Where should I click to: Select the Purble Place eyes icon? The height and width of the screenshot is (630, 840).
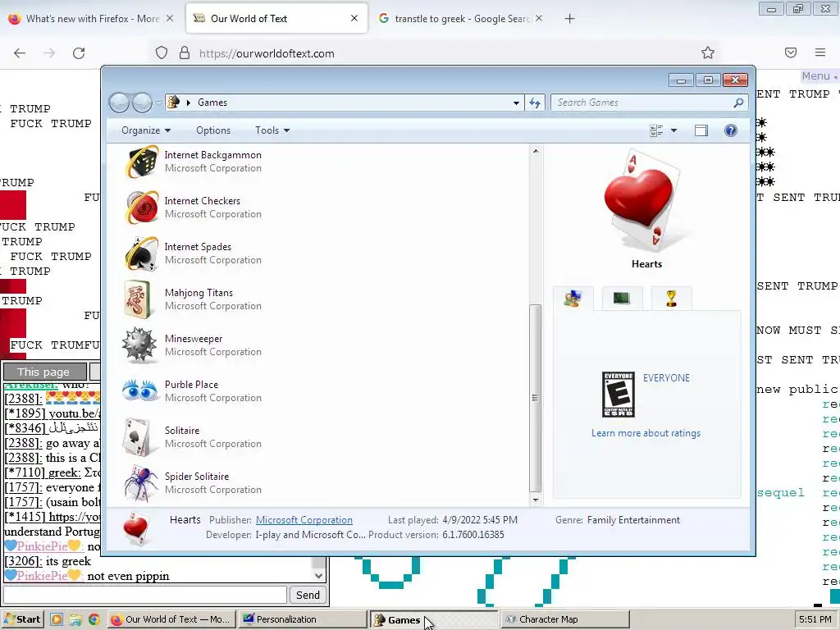coord(139,391)
